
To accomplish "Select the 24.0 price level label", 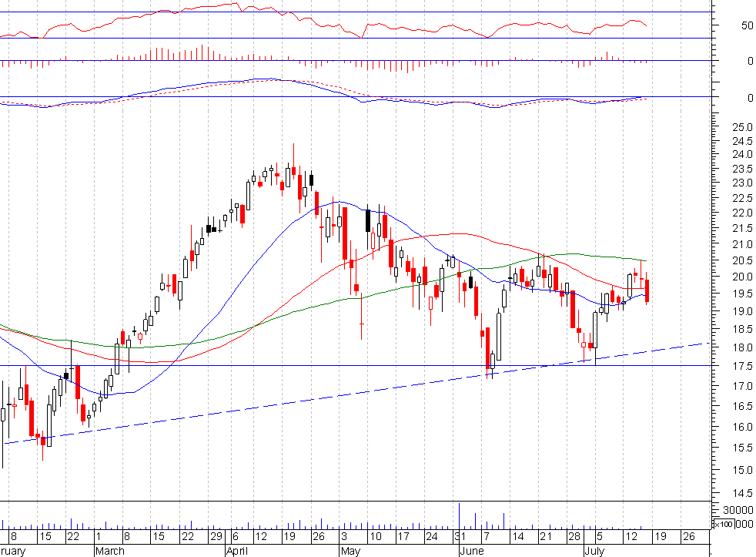I will [742, 154].
